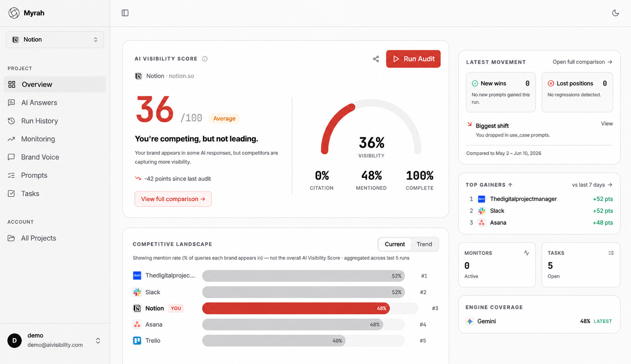Open Run History in the sidebar
Image resolution: width=631 pixels, height=364 pixels.
coord(55,121)
